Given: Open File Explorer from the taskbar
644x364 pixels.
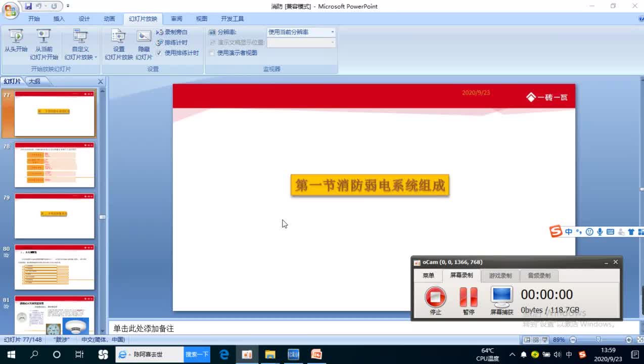Looking at the screenshot, I should pyautogui.click(x=270, y=354).
